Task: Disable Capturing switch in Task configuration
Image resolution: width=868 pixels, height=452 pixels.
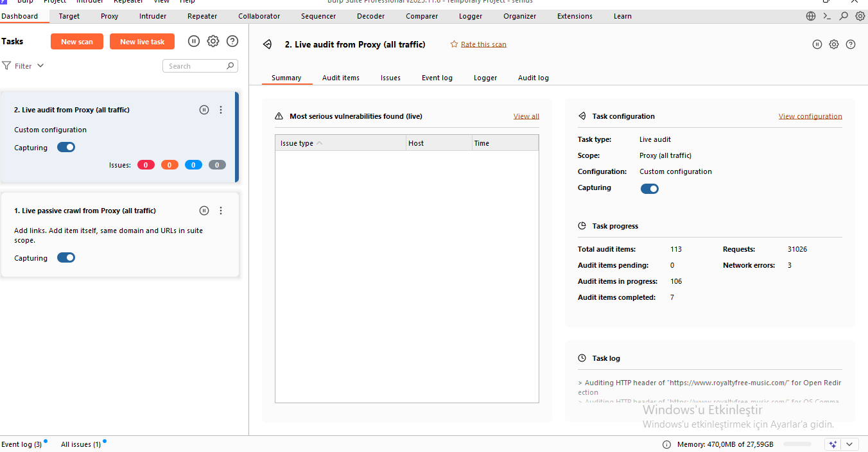Action: 650,189
